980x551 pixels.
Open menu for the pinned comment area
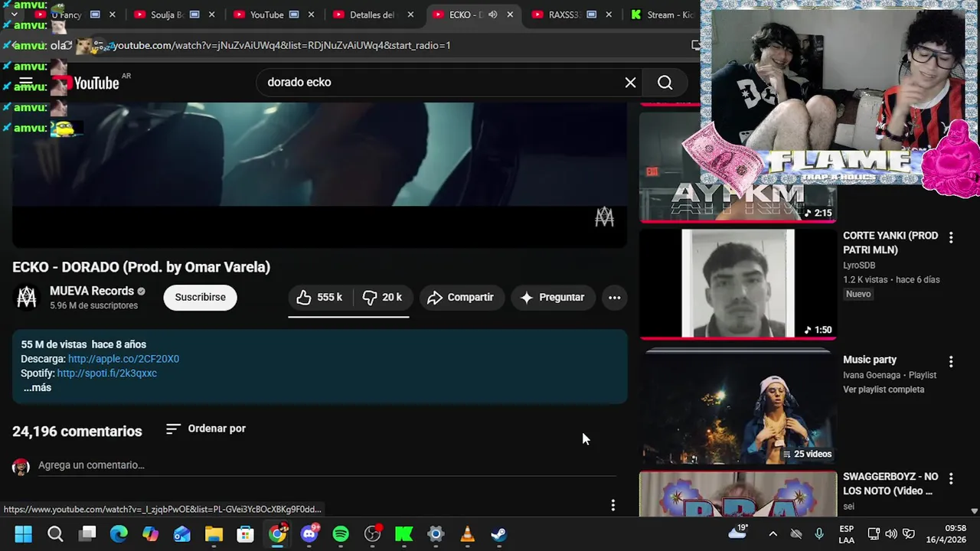(612, 505)
